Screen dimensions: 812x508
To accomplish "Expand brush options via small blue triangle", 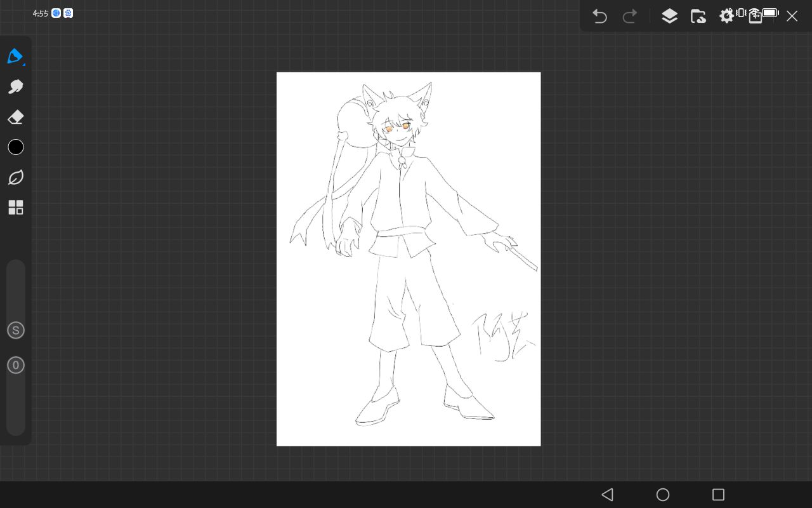I will (x=23, y=65).
